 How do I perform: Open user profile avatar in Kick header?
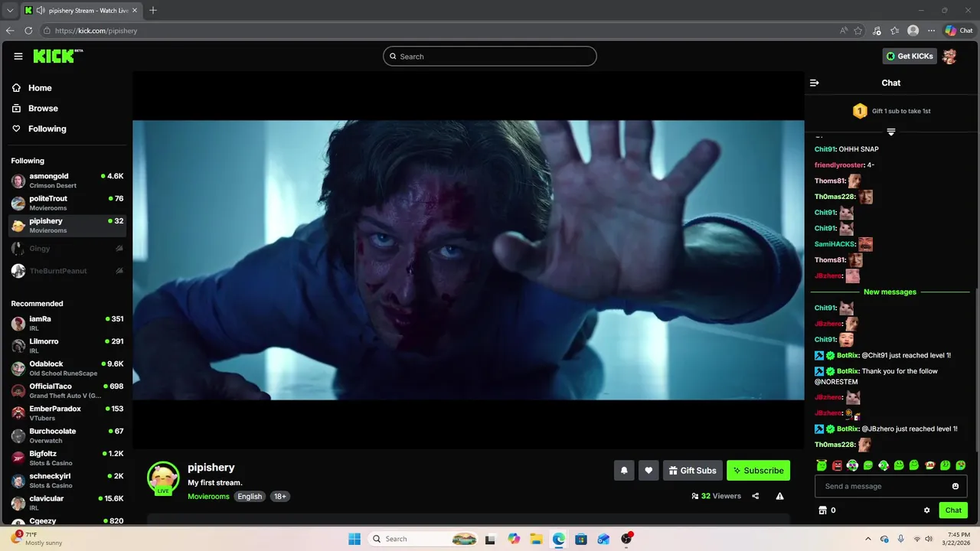pyautogui.click(x=949, y=56)
